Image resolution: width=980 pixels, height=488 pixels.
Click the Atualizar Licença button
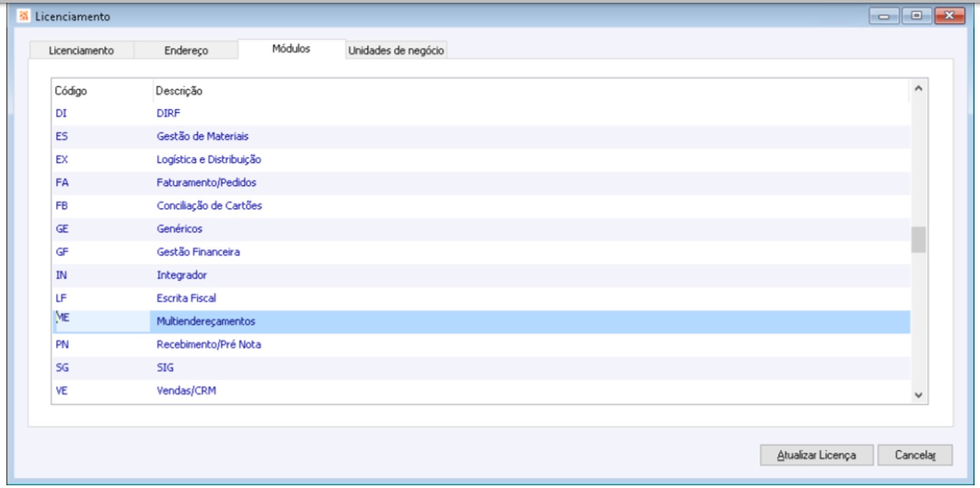[816, 455]
